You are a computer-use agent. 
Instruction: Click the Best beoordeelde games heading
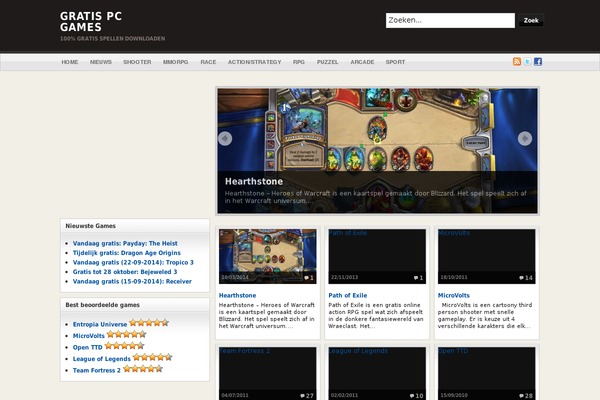click(103, 305)
